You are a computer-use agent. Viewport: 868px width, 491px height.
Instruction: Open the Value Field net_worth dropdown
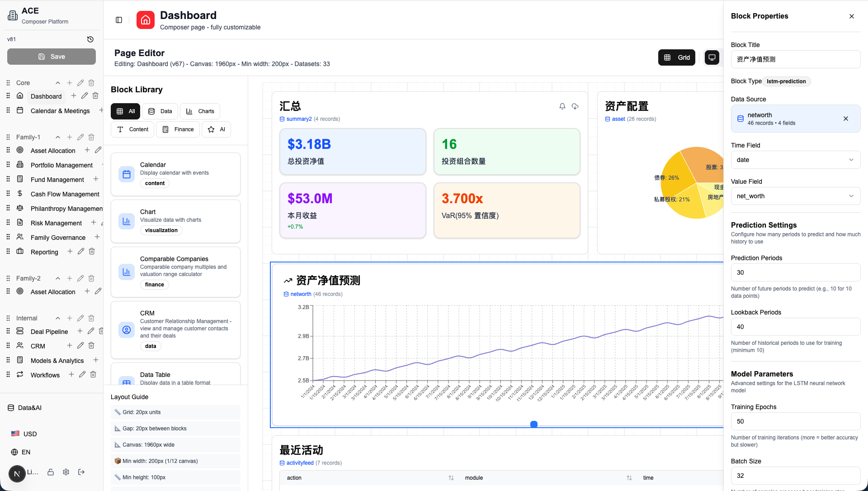[795, 196]
